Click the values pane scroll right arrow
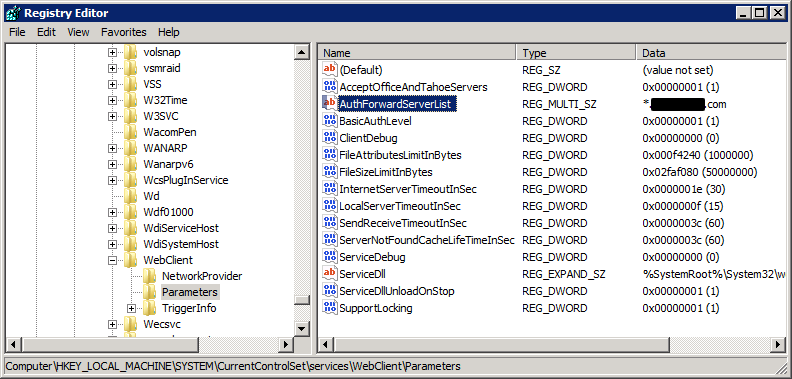This screenshot has width=792, height=379. coord(778,345)
